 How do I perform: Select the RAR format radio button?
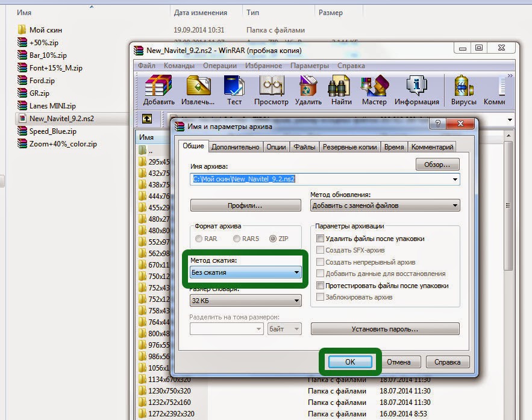(x=199, y=239)
